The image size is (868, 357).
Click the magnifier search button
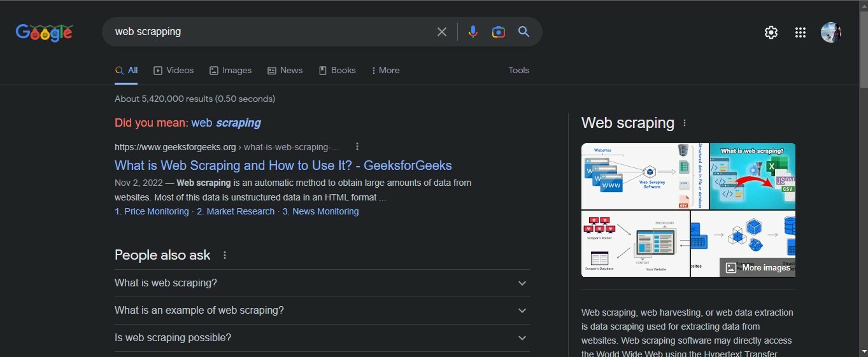pos(524,32)
